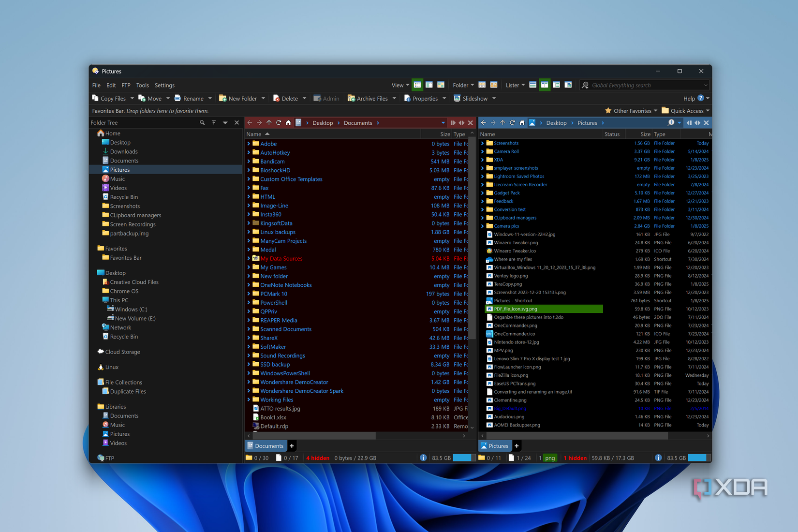The height and width of the screenshot is (532, 798).
Task: Expand the Camera pics folder chevron
Action: tap(482, 226)
